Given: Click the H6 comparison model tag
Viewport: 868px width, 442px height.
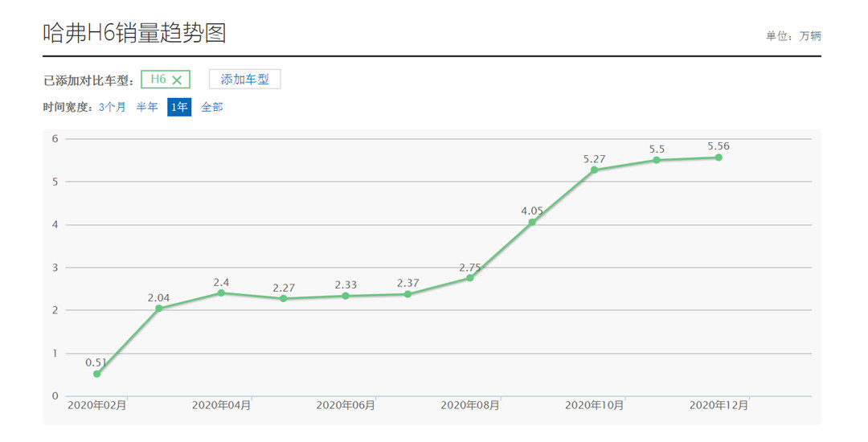Looking at the screenshot, I should click(158, 80).
